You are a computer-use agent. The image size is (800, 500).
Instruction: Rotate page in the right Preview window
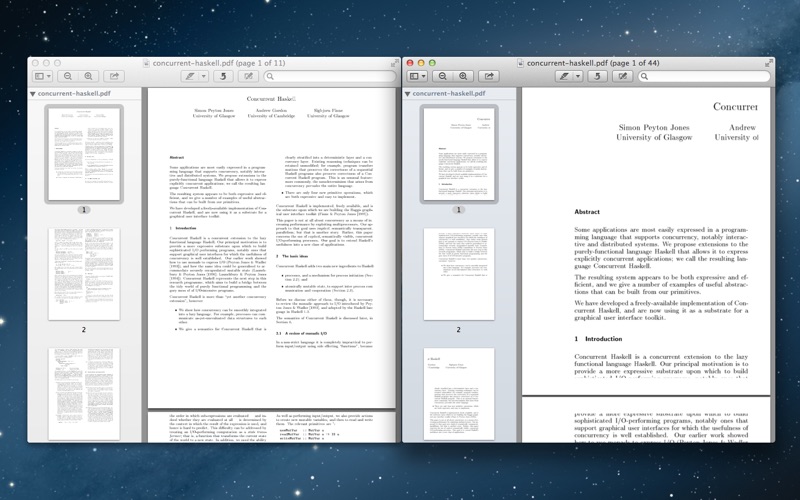click(x=597, y=76)
